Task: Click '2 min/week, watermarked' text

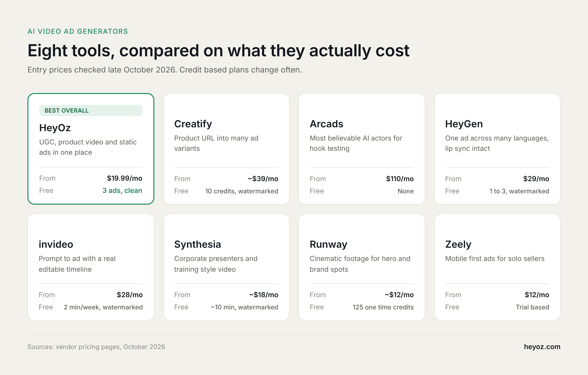Action: point(103,307)
